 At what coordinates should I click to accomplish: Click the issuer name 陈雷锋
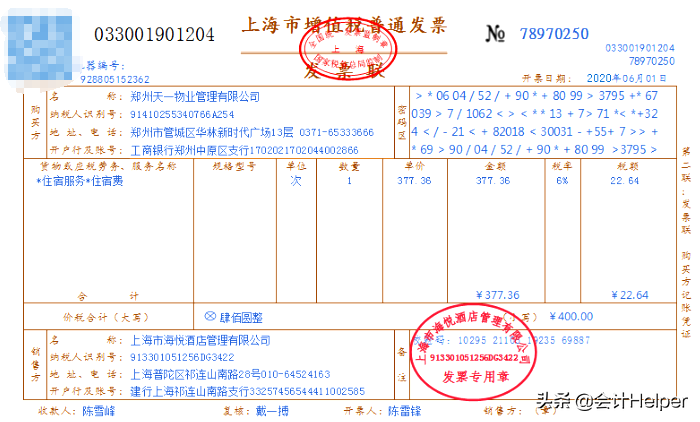[x=404, y=411]
